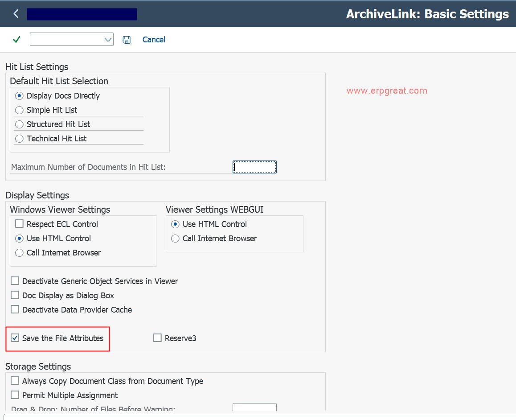Enable Respect ECL Control checkbox
Screen dimensions: 516x420
pos(19,224)
